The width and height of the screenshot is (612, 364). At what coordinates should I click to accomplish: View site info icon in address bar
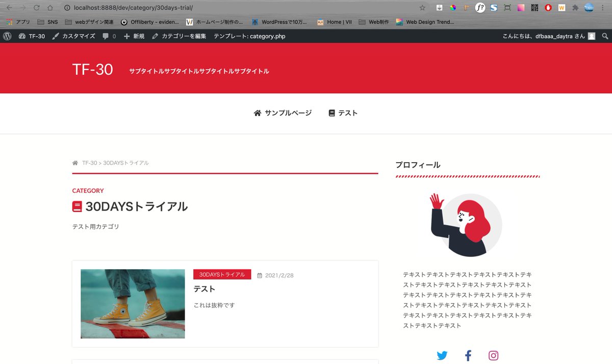point(67,8)
